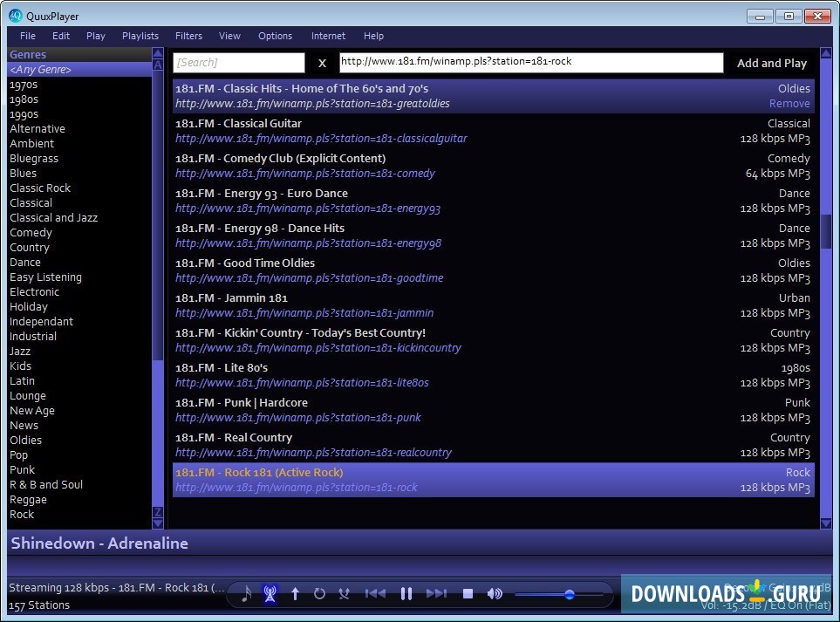Click the station list scroll-down arrow

tap(825, 523)
